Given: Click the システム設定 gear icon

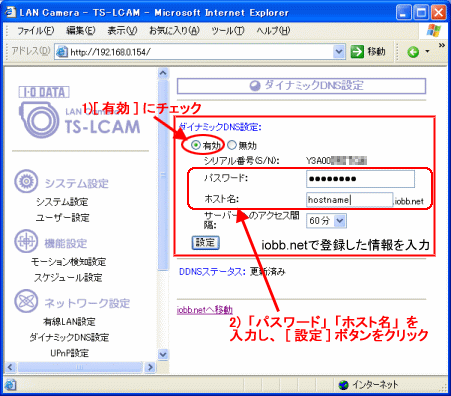Looking at the screenshot, I should click(x=26, y=181).
